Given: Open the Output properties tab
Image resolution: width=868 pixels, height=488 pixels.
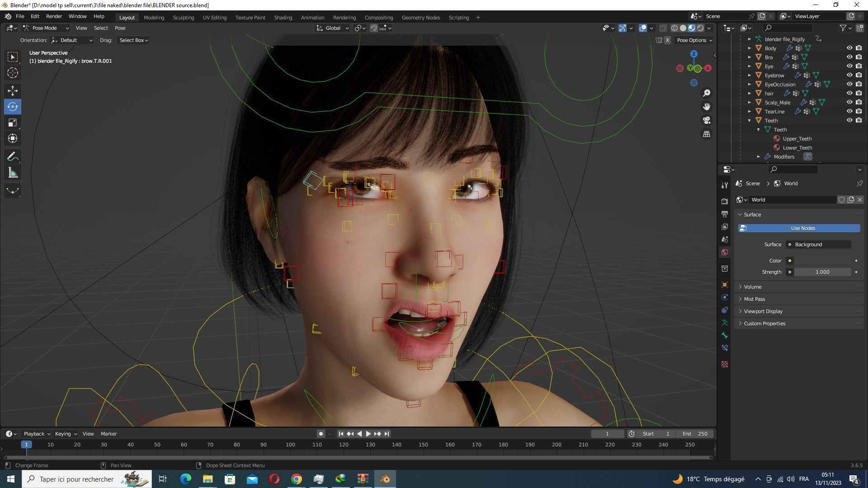Looking at the screenshot, I should (725, 214).
